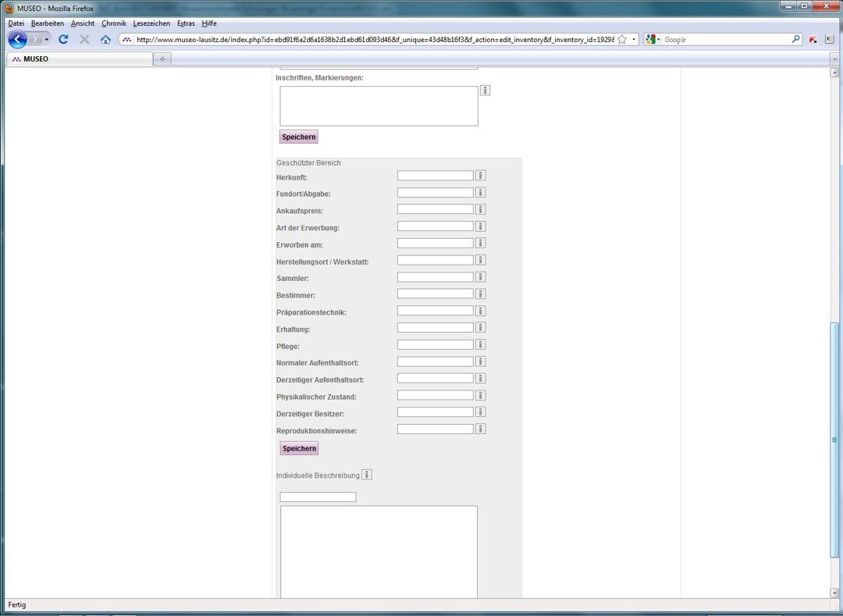Image resolution: width=843 pixels, height=616 pixels.
Task: Click the Firefox reload button
Action: click(x=63, y=39)
